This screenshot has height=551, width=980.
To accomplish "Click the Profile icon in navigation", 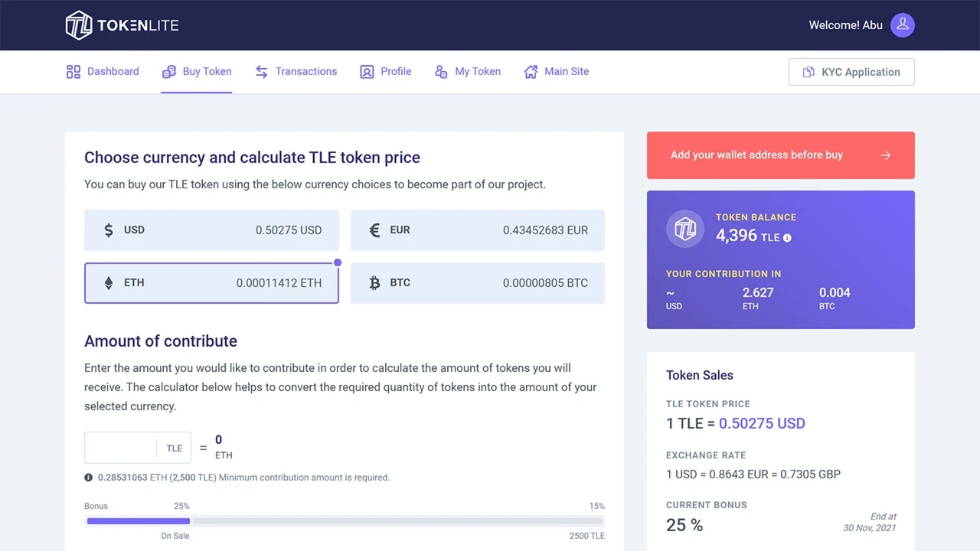I will point(367,72).
